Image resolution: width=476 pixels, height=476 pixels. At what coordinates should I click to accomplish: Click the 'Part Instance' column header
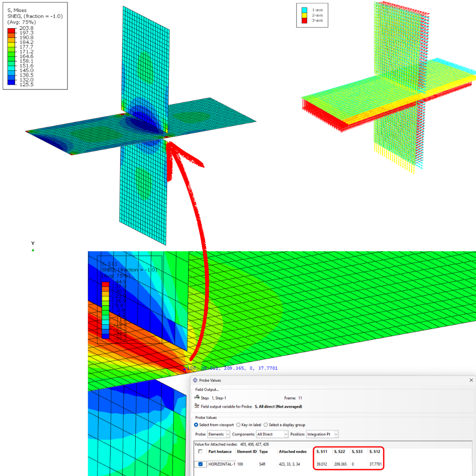click(220, 451)
